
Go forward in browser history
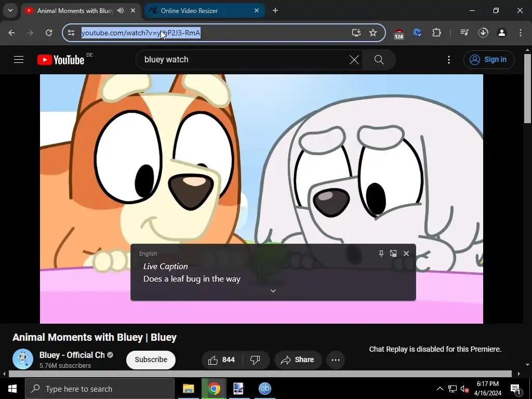click(x=30, y=33)
